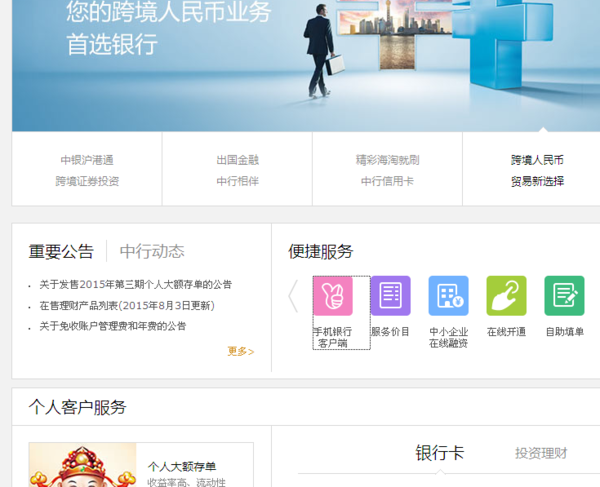Click the 自助填单 text label
Image resolution: width=600 pixels, height=487 pixels.
tap(565, 332)
